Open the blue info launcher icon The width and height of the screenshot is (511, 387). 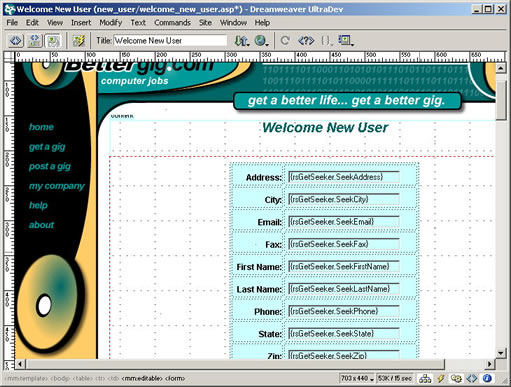487,379
